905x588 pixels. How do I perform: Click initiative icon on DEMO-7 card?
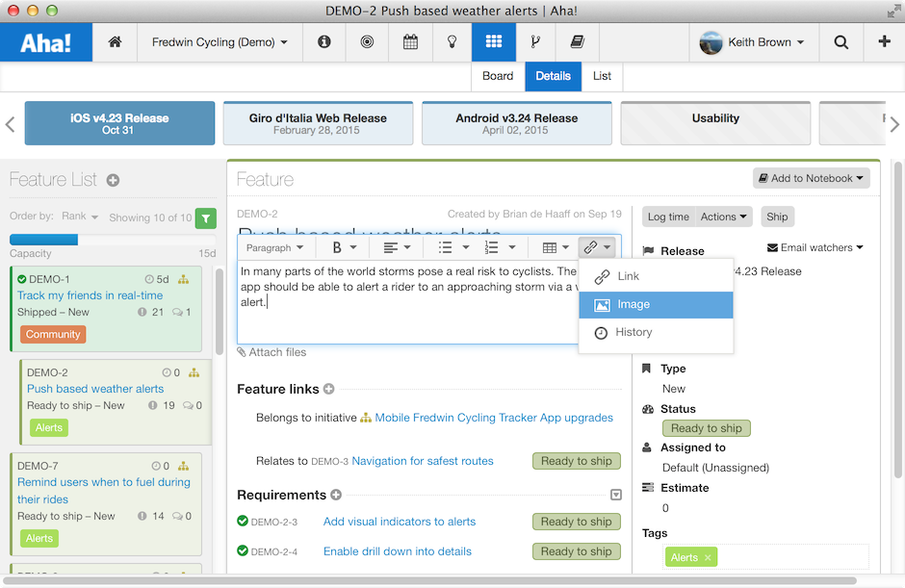[184, 466]
